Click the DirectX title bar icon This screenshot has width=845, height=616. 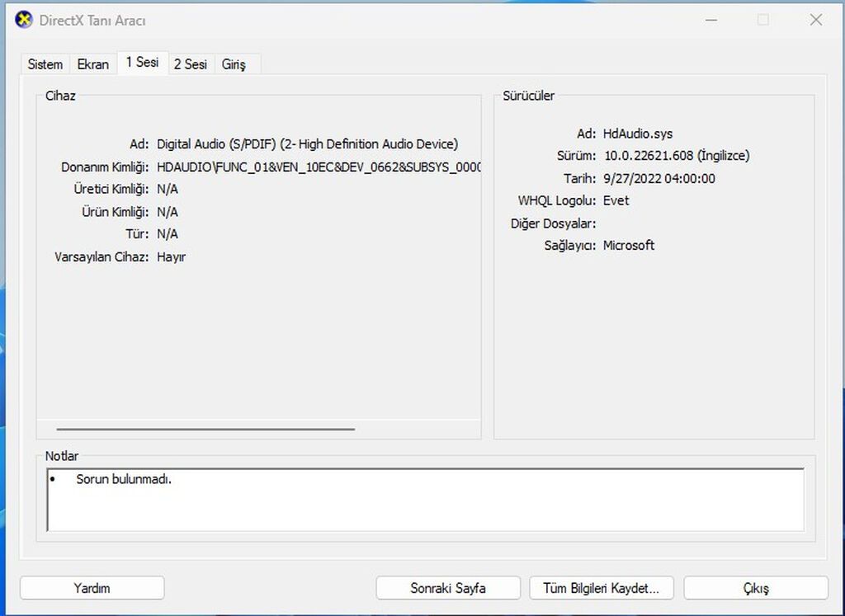24,20
